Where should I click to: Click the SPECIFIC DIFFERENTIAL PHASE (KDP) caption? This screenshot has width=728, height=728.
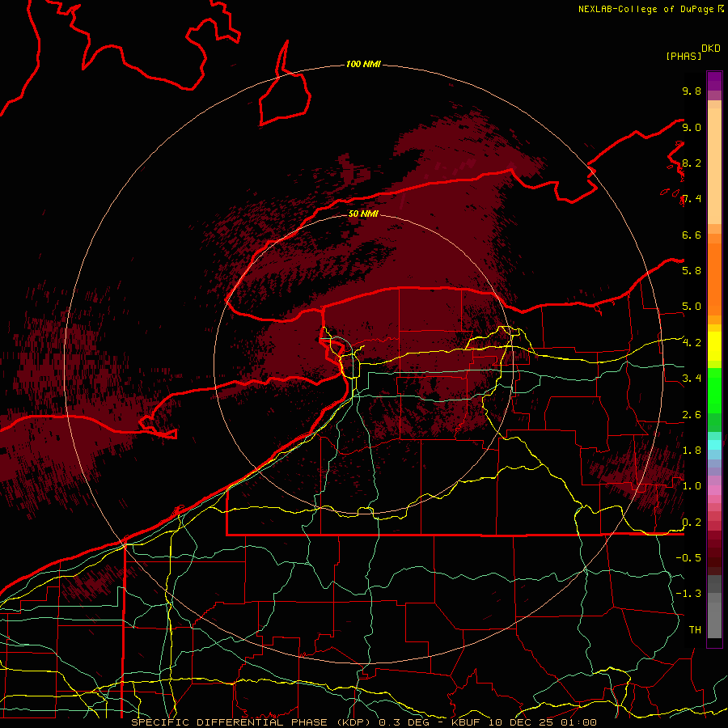[252, 722]
